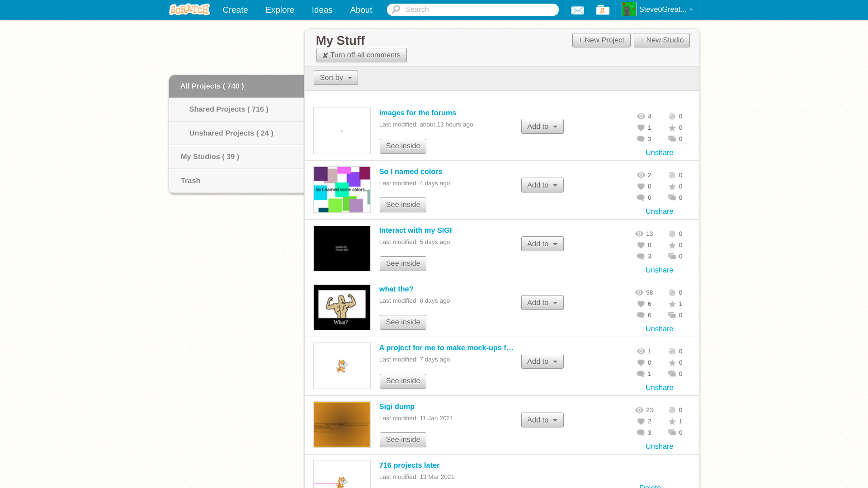Click the search magnifying glass icon
The image size is (868, 488).
point(396,9)
